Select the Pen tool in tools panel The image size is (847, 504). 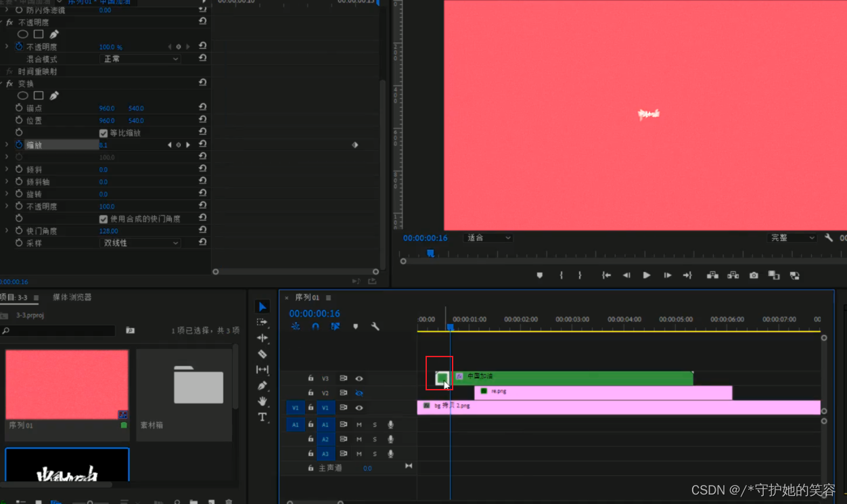[x=262, y=386]
